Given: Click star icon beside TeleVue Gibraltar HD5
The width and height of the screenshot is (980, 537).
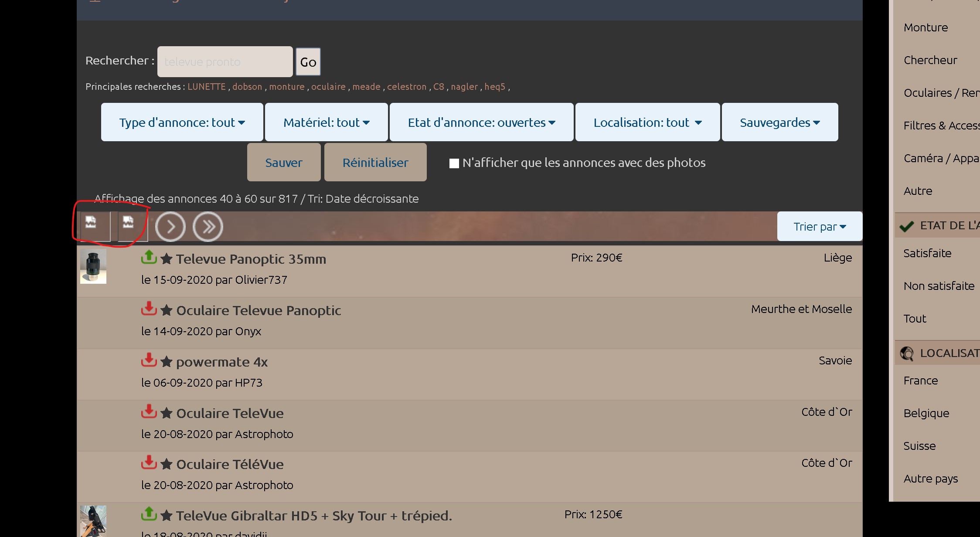Looking at the screenshot, I should point(167,516).
